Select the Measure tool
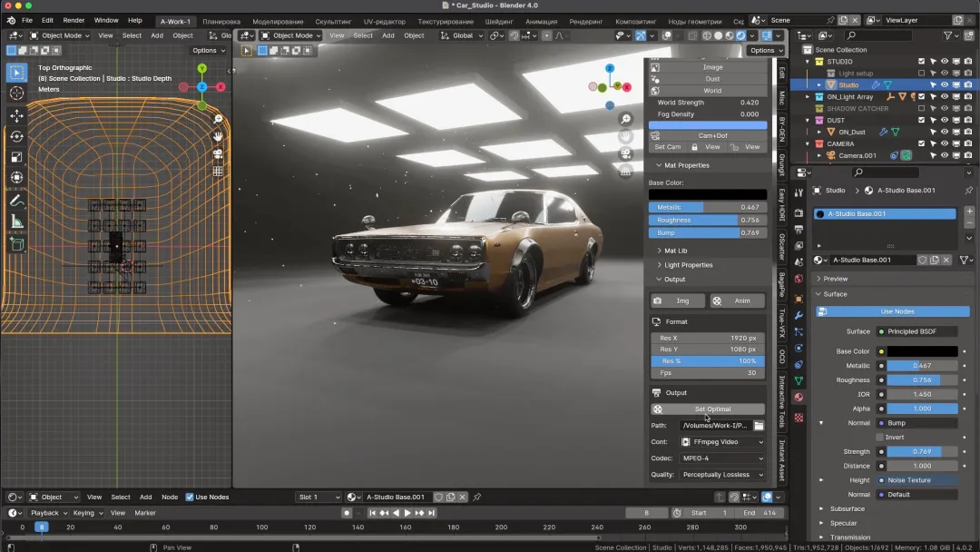The width and height of the screenshot is (980, 552). click(16, 222)
